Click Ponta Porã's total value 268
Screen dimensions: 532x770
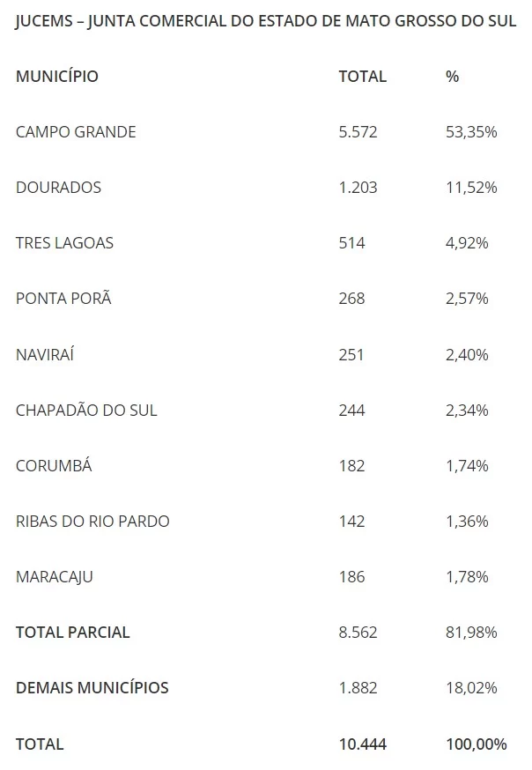click(x=351, y=299)
